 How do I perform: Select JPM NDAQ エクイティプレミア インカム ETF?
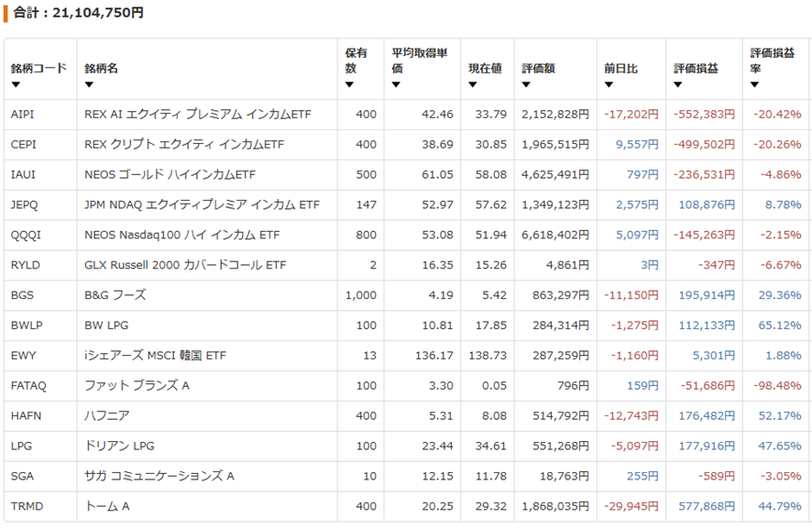(x=202, y=204)
